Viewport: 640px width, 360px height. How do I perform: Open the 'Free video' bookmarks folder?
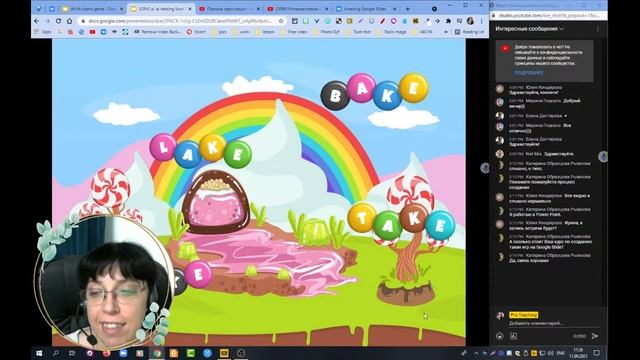pyautogui.click(x=294, y=32)
